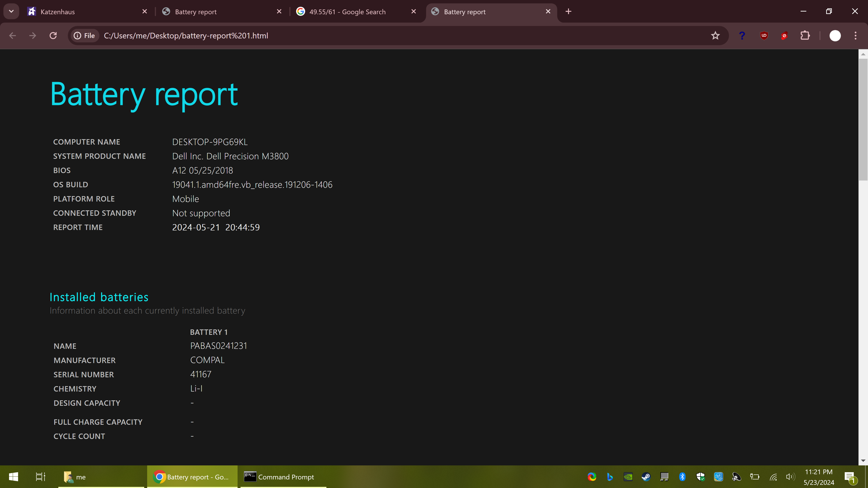
Task: Expand the tab search dropdown
Action: [11, 12]
